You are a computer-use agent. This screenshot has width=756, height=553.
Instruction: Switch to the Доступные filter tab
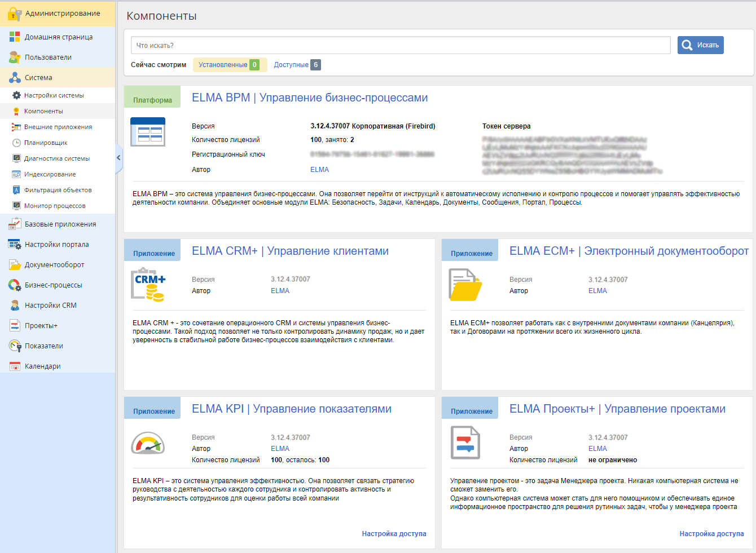297,65
